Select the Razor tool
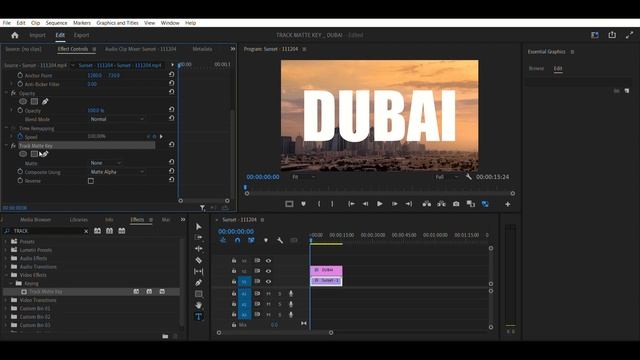640x360 pixels. tap(199, 260)
